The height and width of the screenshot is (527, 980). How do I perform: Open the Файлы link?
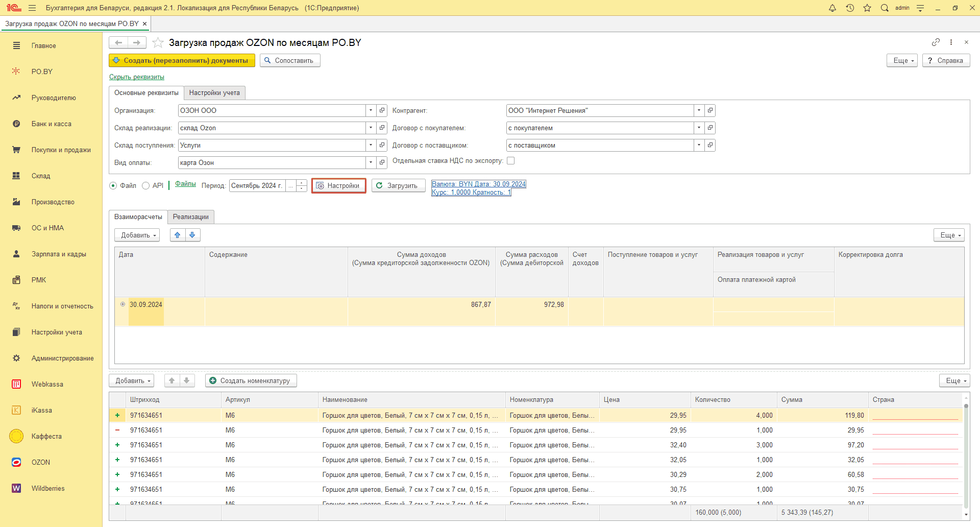185,184
